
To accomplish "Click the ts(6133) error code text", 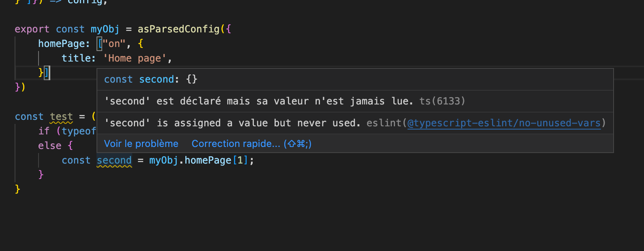I will coord(442,101).
